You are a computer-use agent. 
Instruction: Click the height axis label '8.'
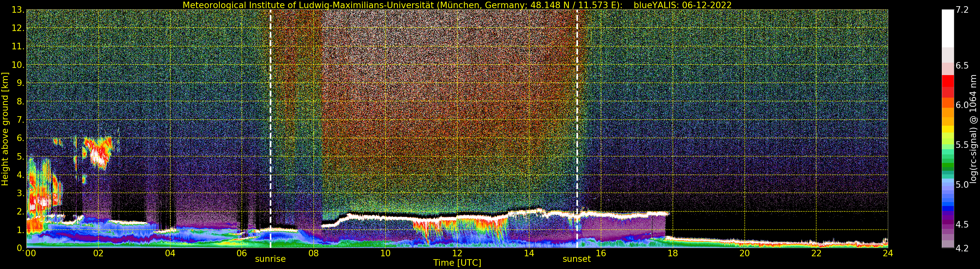click(x=21, y=102)
